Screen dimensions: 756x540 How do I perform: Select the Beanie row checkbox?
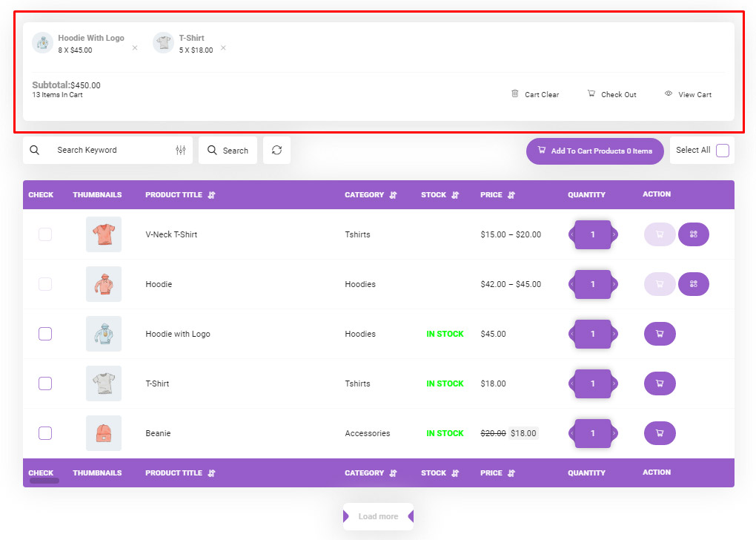[x=45, y=433]
